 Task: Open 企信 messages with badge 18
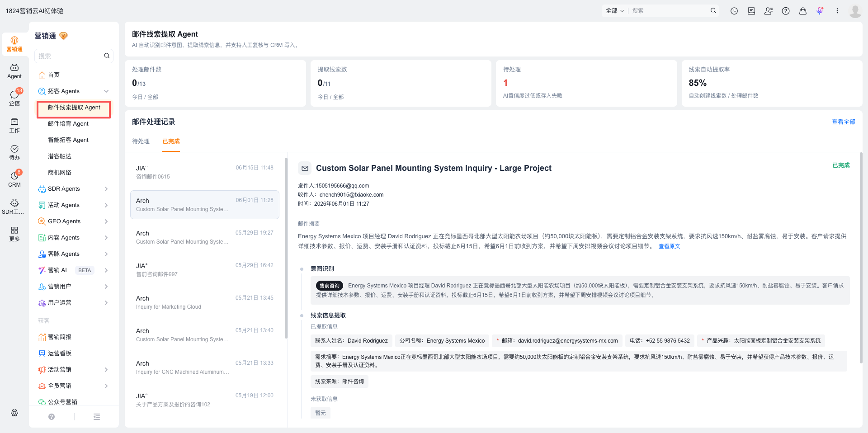click(x=14, y=98)
